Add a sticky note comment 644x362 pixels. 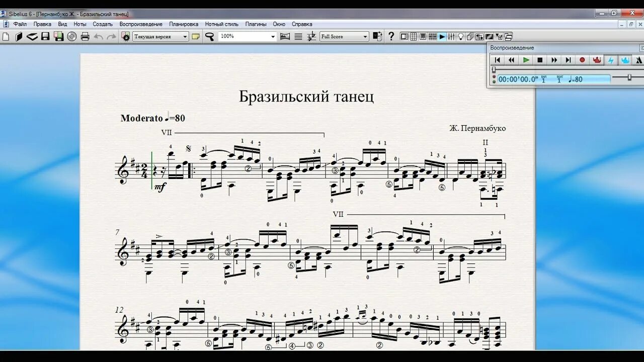pos(196,36)
